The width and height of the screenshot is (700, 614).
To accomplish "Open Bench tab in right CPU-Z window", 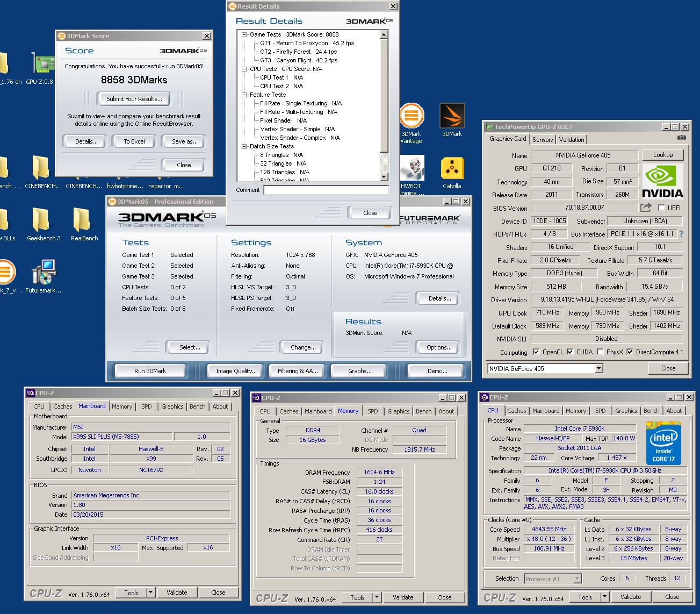I will (651, 411).
